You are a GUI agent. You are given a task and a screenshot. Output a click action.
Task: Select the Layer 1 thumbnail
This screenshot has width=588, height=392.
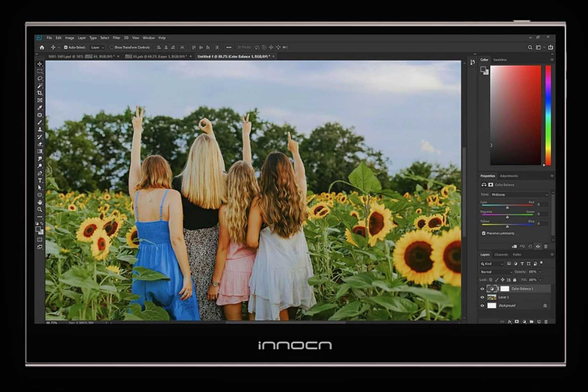[491, 297]
